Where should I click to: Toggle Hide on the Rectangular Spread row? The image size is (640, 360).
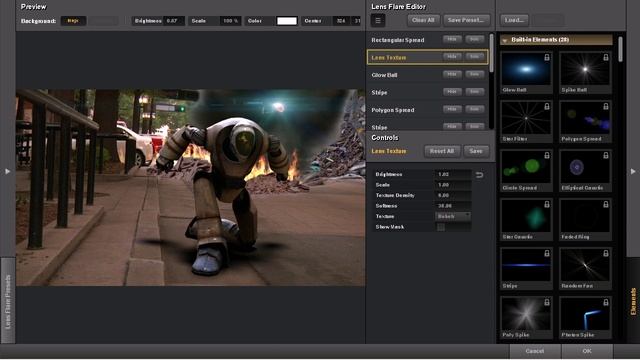tap(452, 39)
